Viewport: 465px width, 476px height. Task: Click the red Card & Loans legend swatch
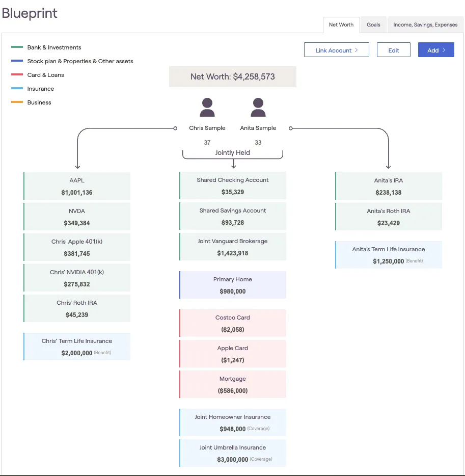click(17, 75)
